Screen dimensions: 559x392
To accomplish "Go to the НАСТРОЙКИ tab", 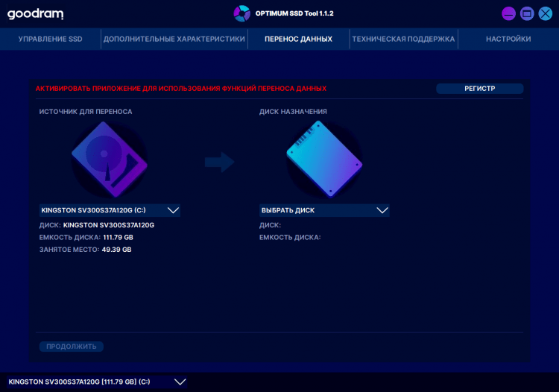I will click(x=508, y=39).
